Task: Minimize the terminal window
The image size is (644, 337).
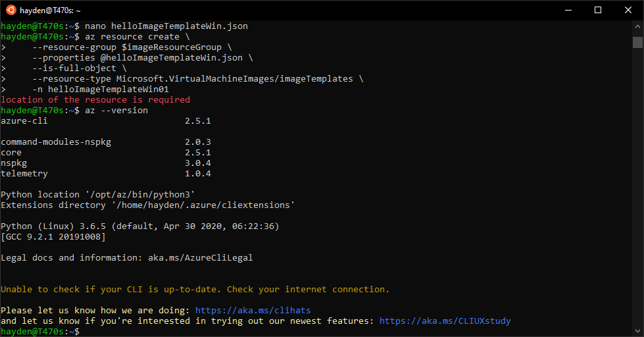Action: tap(568, 10)
